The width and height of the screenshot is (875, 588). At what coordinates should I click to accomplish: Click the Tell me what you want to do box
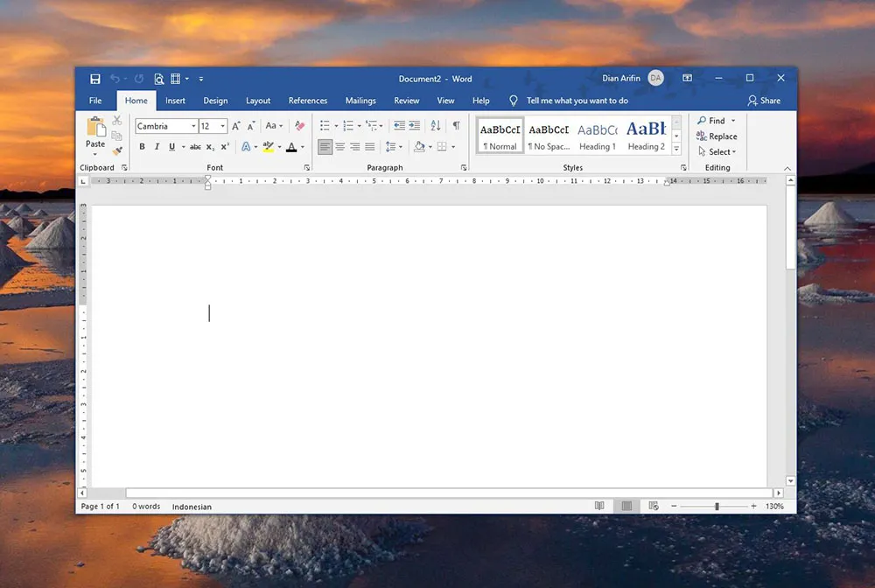point(577,101)
